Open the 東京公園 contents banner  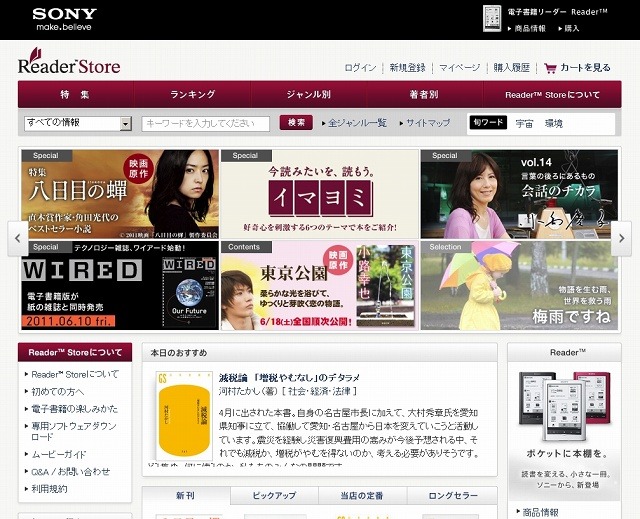[x=320, y=285]
